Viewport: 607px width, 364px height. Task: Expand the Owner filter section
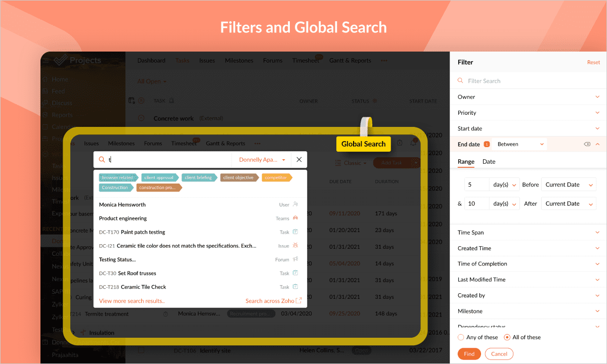[597, 97]
